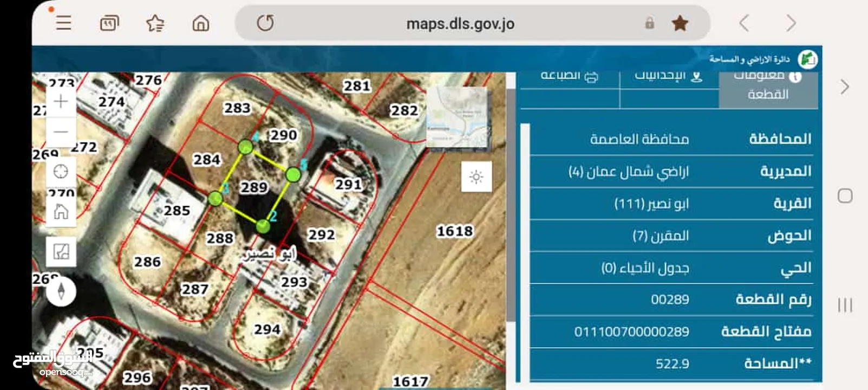Click the parcel key value 011100700000289
This screenshot has width=868, height=390.
[632, 331]
